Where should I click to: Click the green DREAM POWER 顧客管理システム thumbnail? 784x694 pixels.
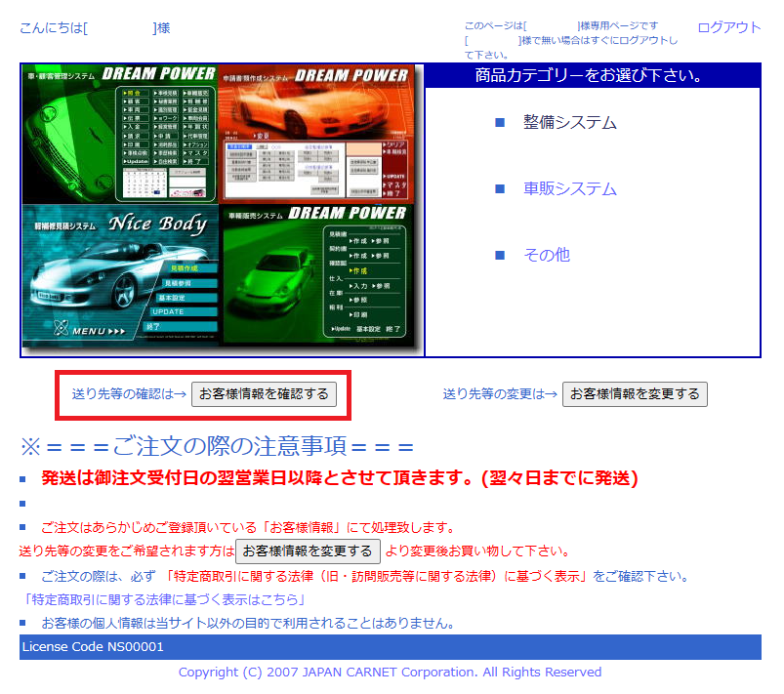pyautogui.click(x=120, y=134)
